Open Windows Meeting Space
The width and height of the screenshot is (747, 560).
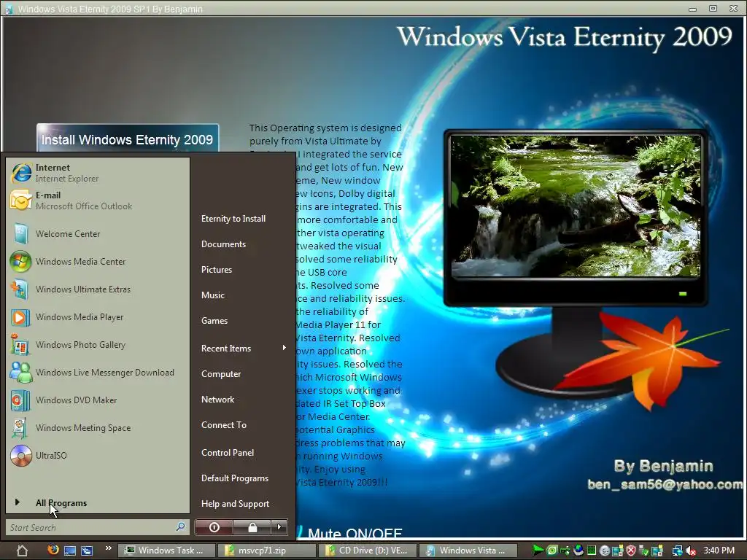click(98, 427)
